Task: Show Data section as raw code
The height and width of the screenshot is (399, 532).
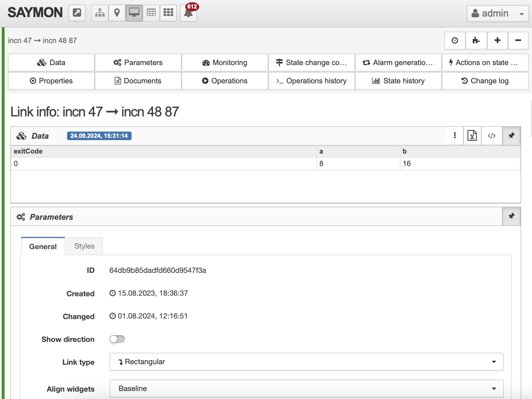Action: [491, 136]
